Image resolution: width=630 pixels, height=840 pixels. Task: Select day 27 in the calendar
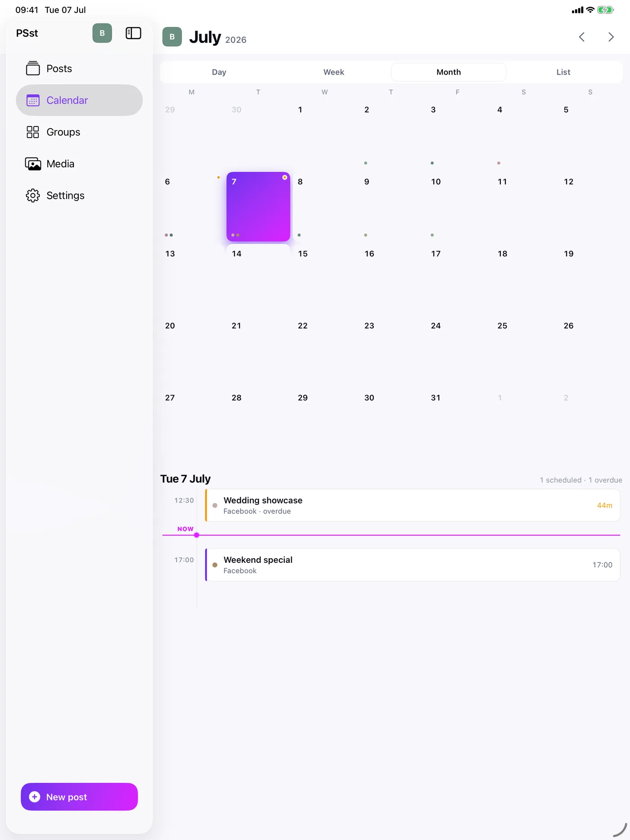(192, 423)
